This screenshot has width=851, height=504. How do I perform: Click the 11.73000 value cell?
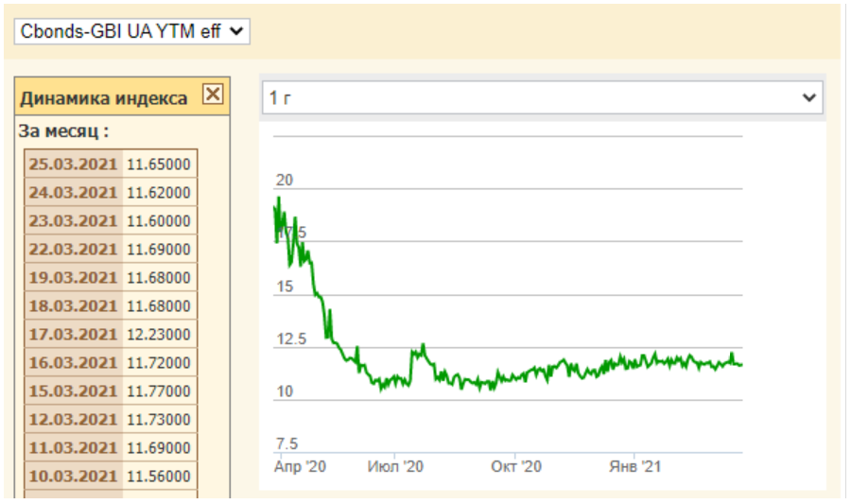[159, 419]
